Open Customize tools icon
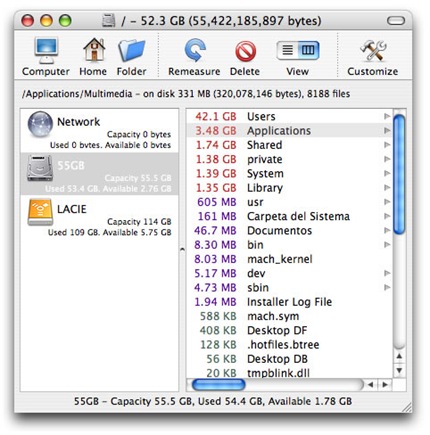The height and width of the screenshot is (435, 430). [373, 50]
